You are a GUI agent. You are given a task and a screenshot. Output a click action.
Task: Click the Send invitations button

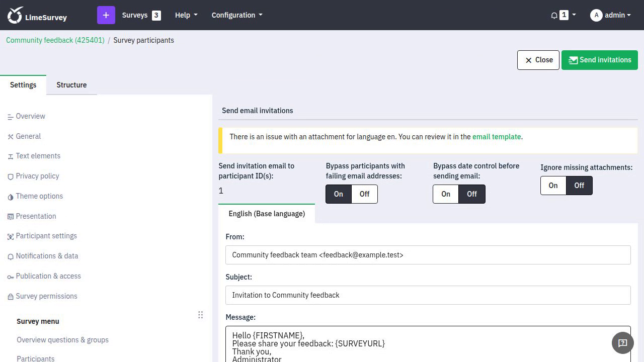[600, 60]
